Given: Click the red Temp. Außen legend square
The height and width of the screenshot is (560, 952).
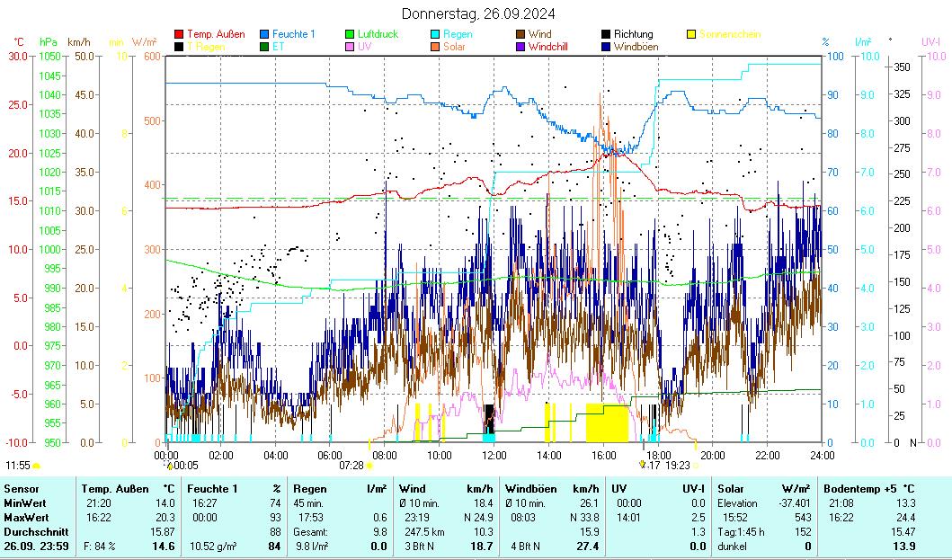Looking at the screenshot, I should (179, 34).
